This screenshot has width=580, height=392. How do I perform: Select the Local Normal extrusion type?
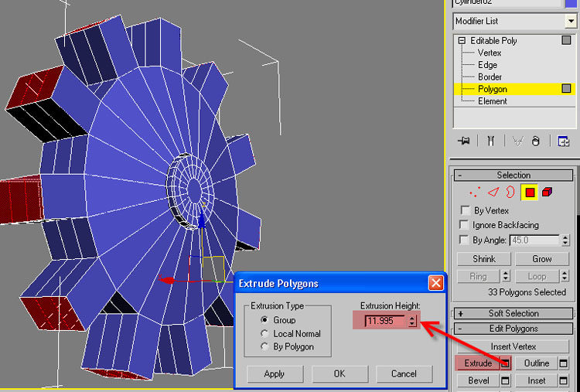(265, 333)
